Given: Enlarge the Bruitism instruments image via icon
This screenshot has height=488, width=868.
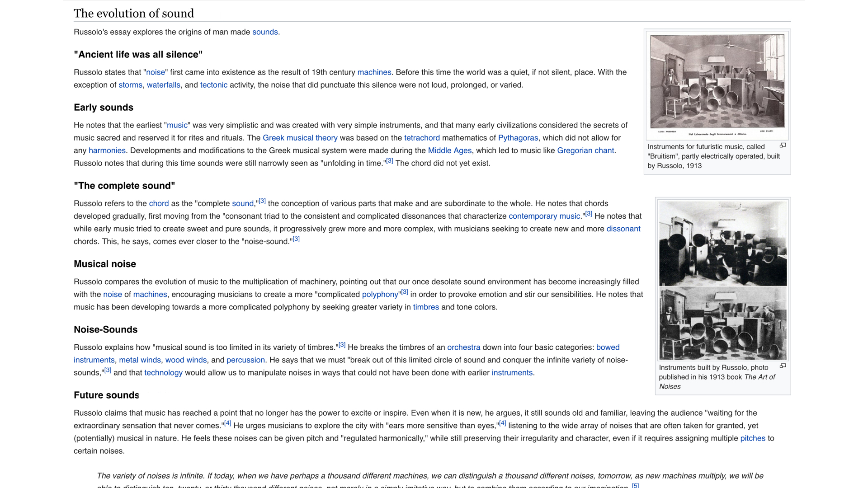Looking at the screenshot, I should 783,145.
